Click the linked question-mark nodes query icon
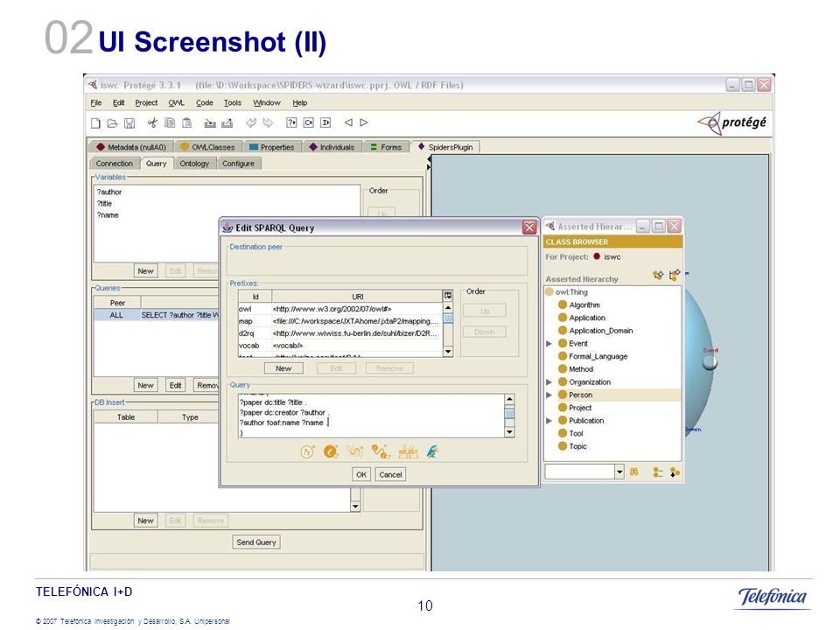This screenshot has width=840, height=630. [x=381, y=451]
